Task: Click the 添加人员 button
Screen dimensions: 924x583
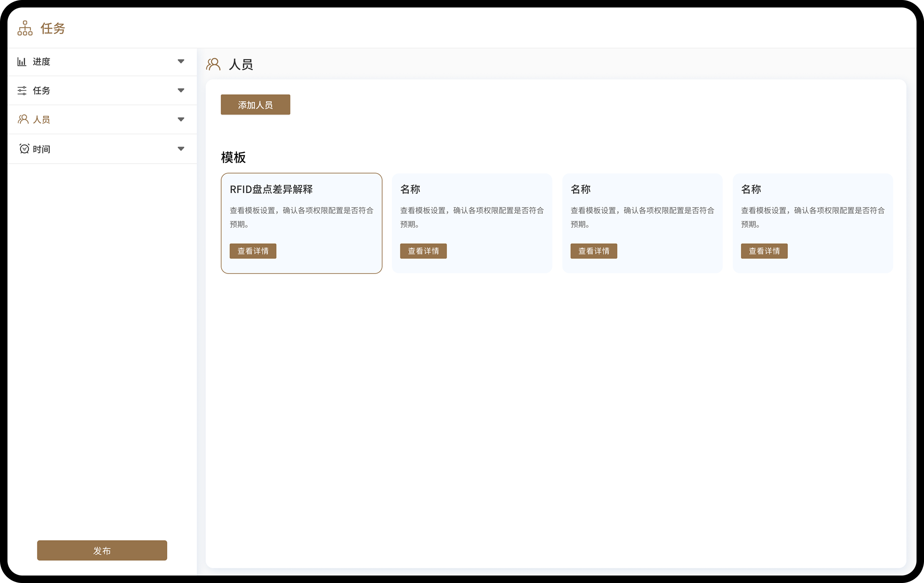Action: [x=255, y=105]
